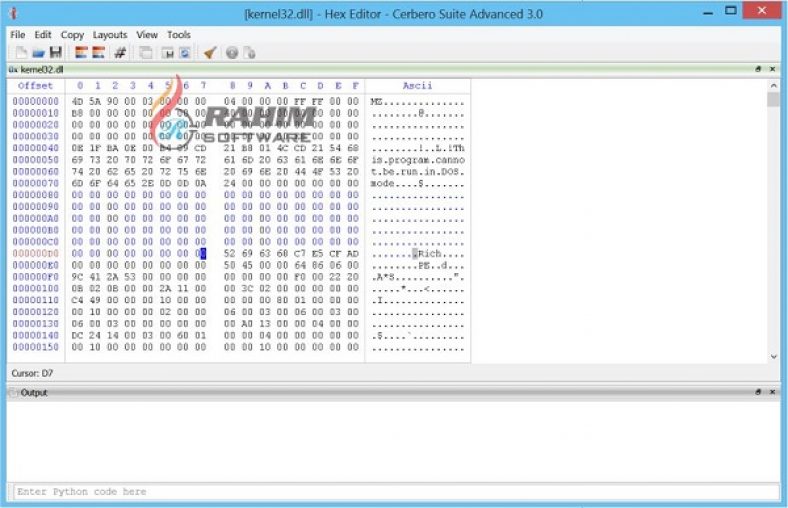The width and height of the screenshot is (788, 508).
Task: Click the Output panel title
Action: coord(34,392)
